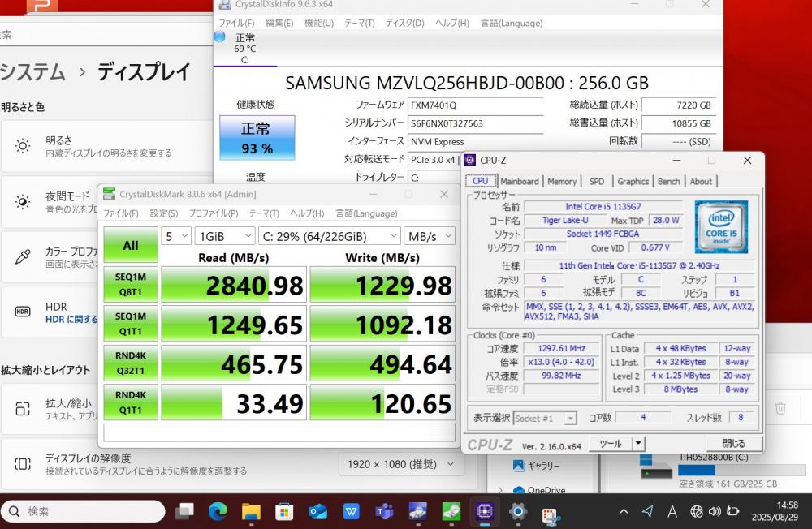Open Microsoft Edge from the taskbar
This screenshot has height=529, width=812.
tap(218, 511)
